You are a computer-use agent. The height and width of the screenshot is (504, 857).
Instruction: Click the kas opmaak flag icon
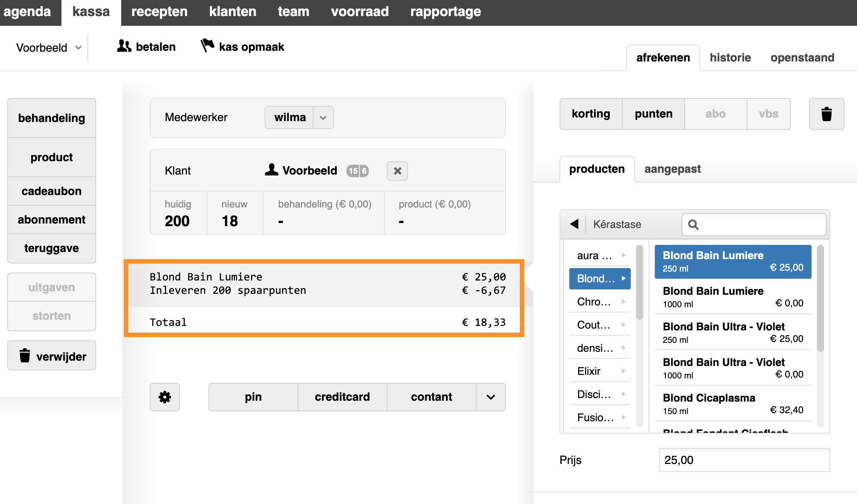207,45
